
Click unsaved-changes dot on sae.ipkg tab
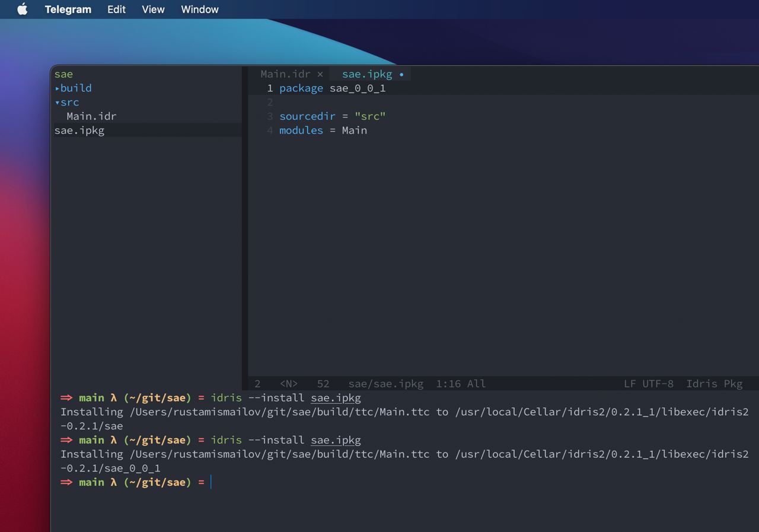click(x=401, y=75)
